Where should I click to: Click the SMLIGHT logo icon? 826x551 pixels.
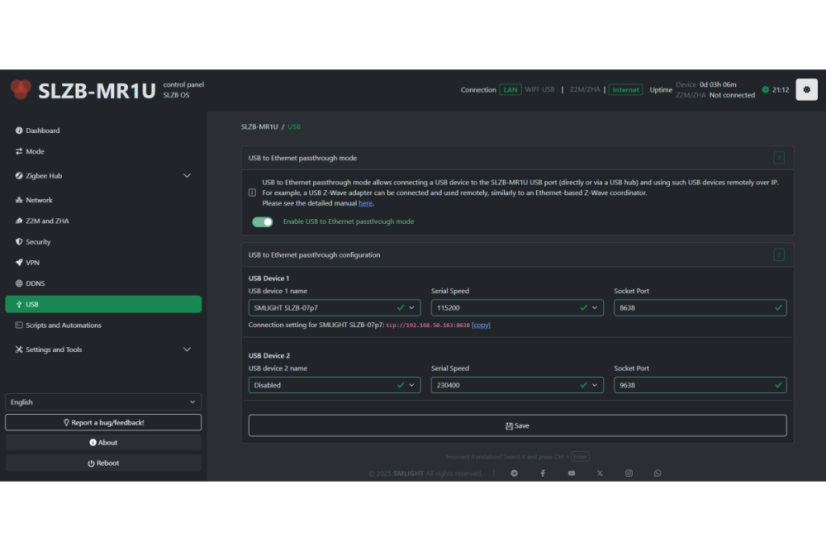point(21,90)
